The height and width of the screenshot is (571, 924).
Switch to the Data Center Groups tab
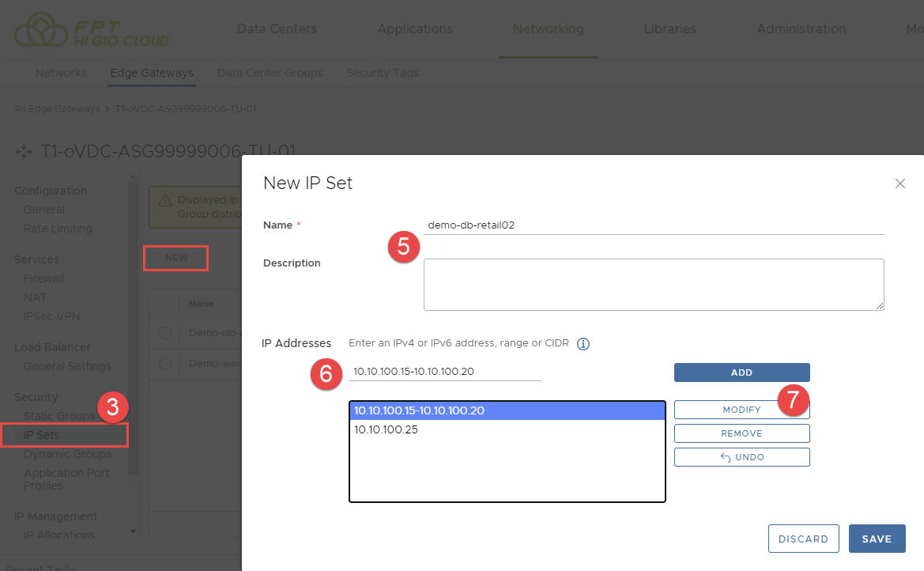270,73
